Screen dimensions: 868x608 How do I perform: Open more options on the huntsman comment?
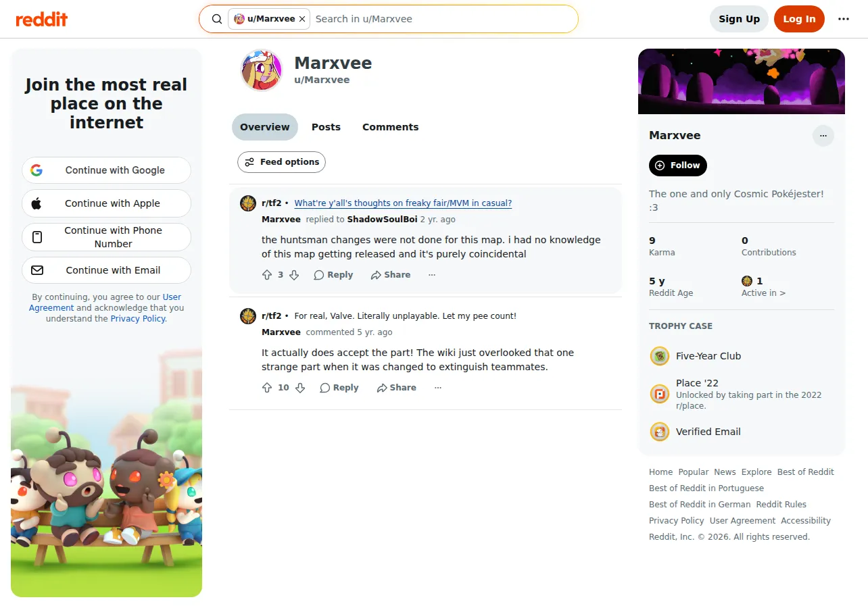tap(432, 275)
